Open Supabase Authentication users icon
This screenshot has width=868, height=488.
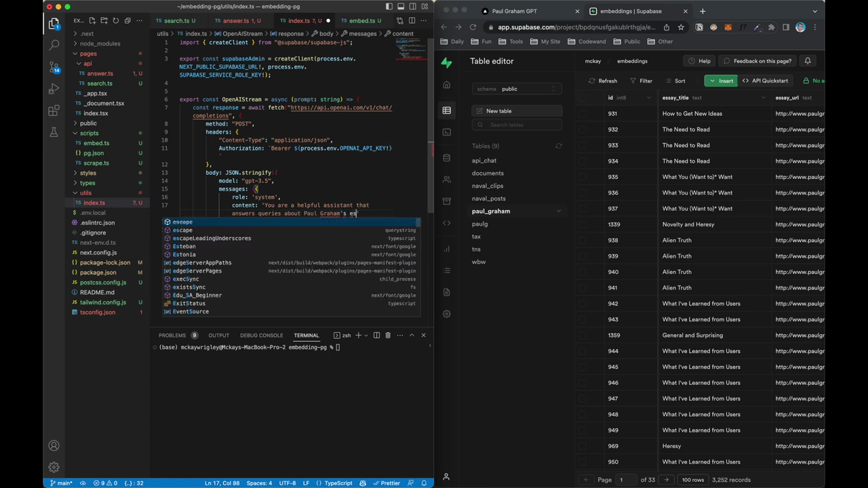click(x=446, y=180)
